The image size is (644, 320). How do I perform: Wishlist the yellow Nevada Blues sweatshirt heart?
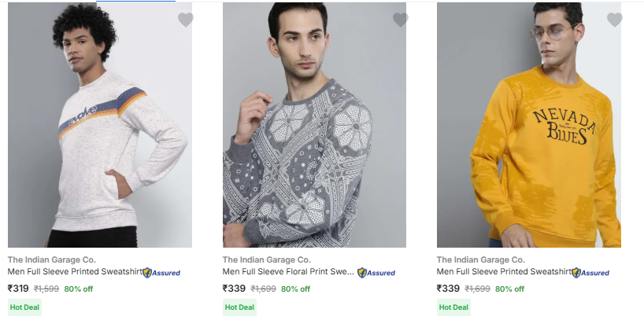pos(614,20)
